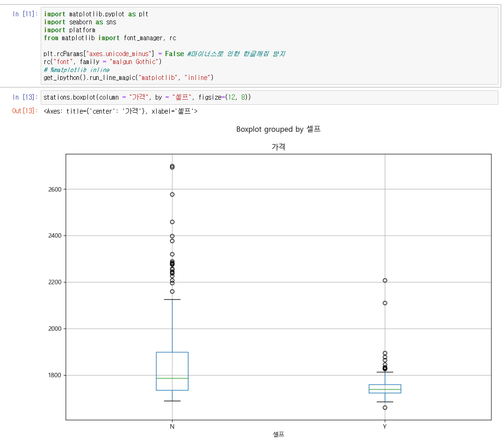Viewport: 504px width, 441px height.
Task: Click the '셀프' x-axis label
Action: point(278,434)
